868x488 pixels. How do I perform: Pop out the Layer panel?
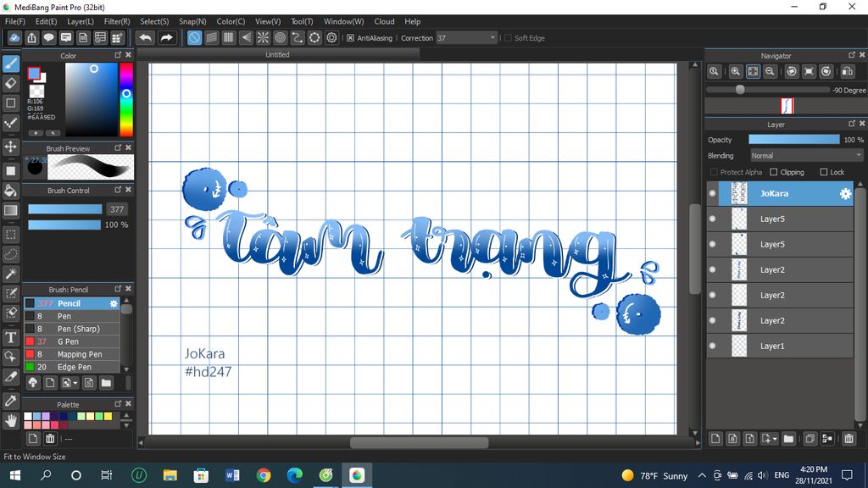click(851, 124)
